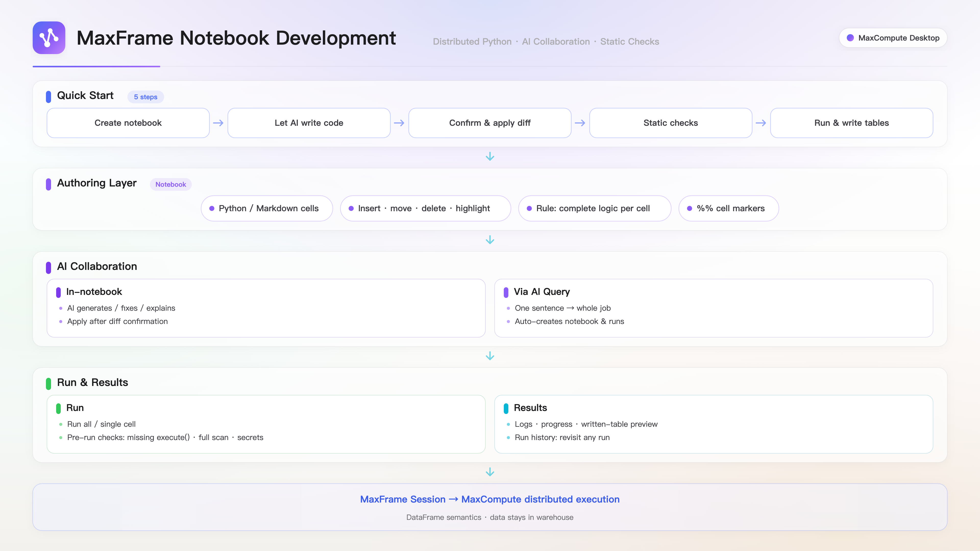Click the %% cell markers pill

(x=729, y=208)
